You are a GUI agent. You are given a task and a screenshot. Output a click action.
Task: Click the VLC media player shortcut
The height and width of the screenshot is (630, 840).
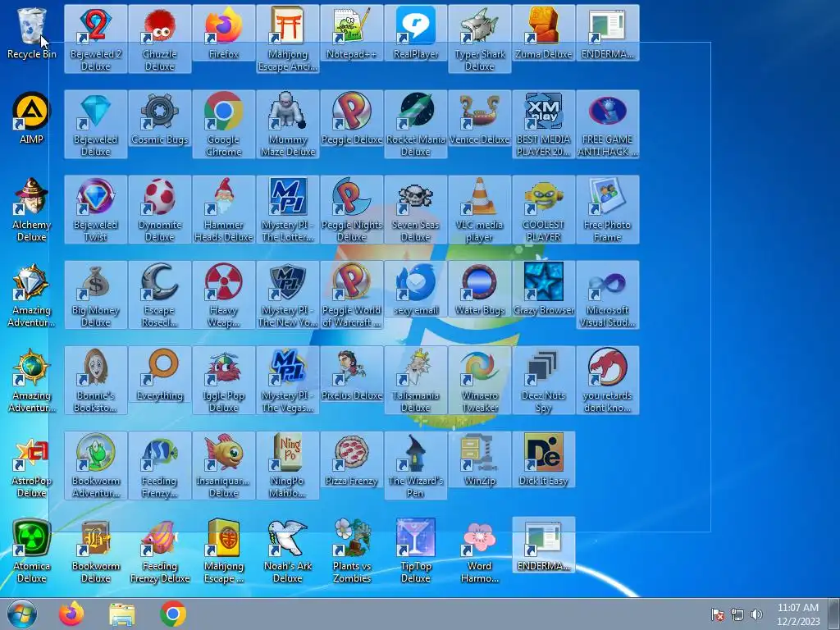[x=479, y=209]
